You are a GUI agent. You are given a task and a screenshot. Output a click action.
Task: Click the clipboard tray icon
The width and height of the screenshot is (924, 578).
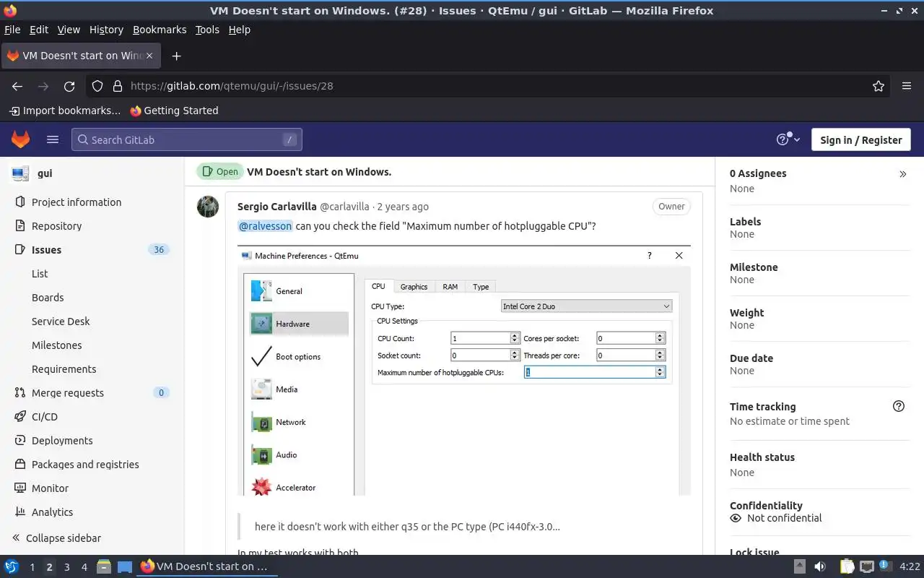point(847,566)
